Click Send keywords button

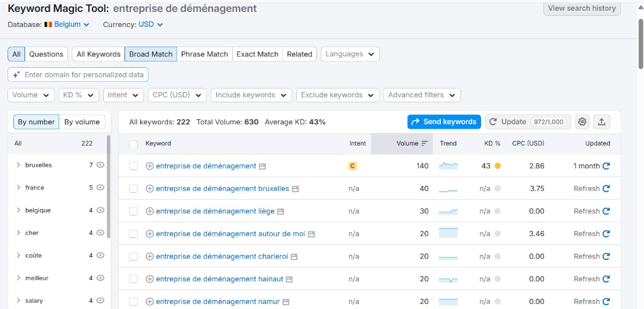click(444, 122)
